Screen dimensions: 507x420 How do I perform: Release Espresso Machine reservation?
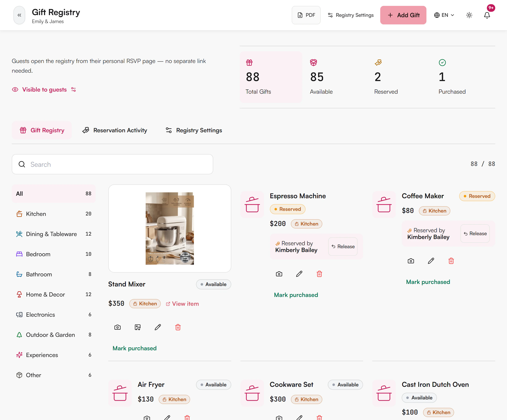click(x=343, y=247)
